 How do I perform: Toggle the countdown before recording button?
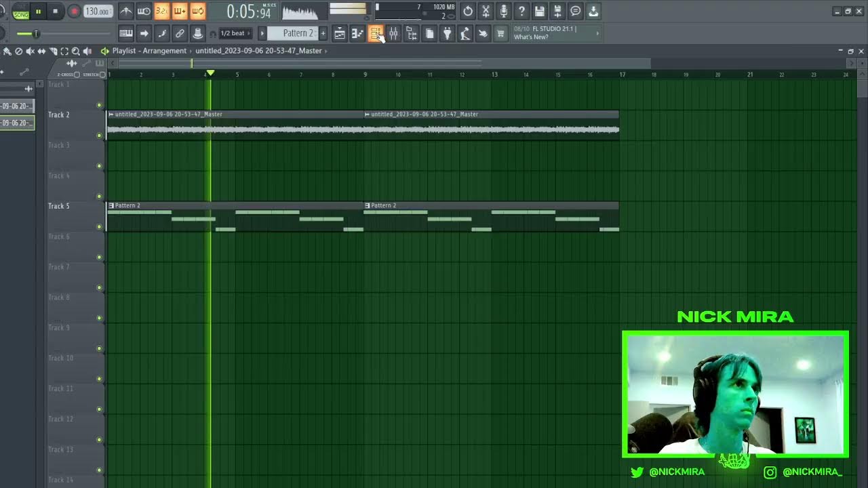click(161, 12)
